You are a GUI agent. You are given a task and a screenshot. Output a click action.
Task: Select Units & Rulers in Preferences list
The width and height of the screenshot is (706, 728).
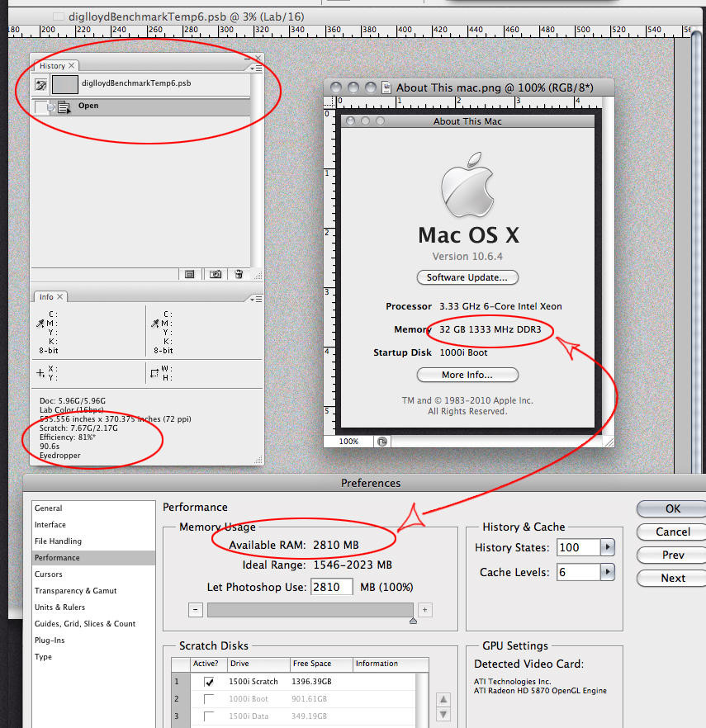(93, 607)
